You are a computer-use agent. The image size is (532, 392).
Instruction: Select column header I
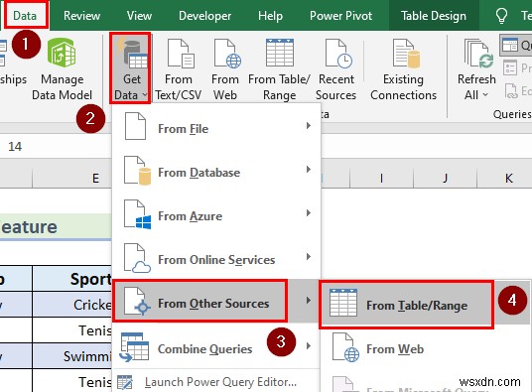tap(381, 178)
